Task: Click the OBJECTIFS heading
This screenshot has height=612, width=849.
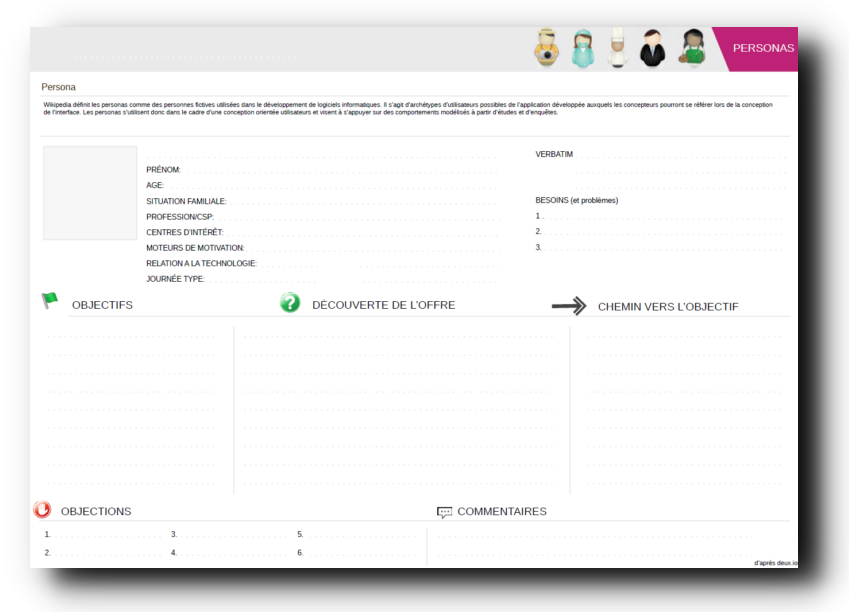Action: [x=102, y=305]
